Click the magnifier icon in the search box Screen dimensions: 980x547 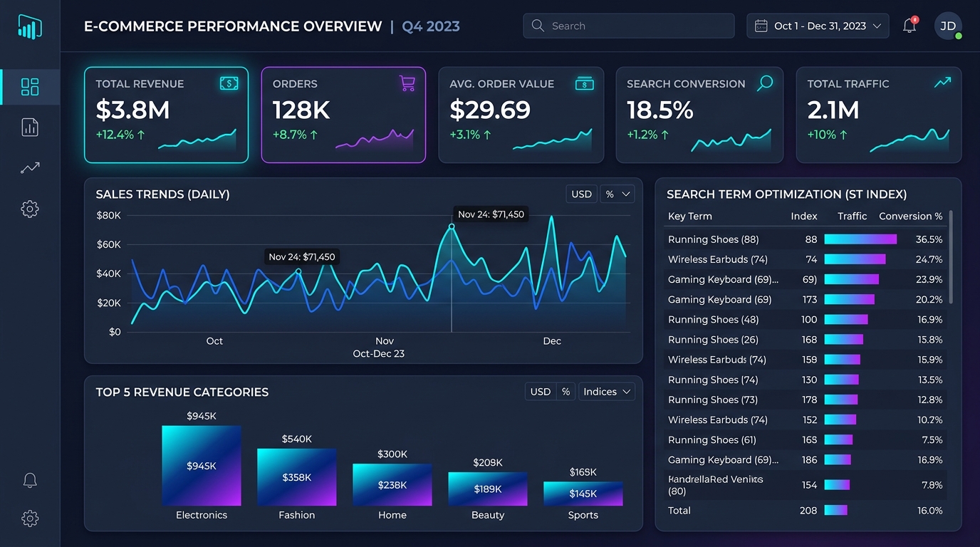point(538,26)
